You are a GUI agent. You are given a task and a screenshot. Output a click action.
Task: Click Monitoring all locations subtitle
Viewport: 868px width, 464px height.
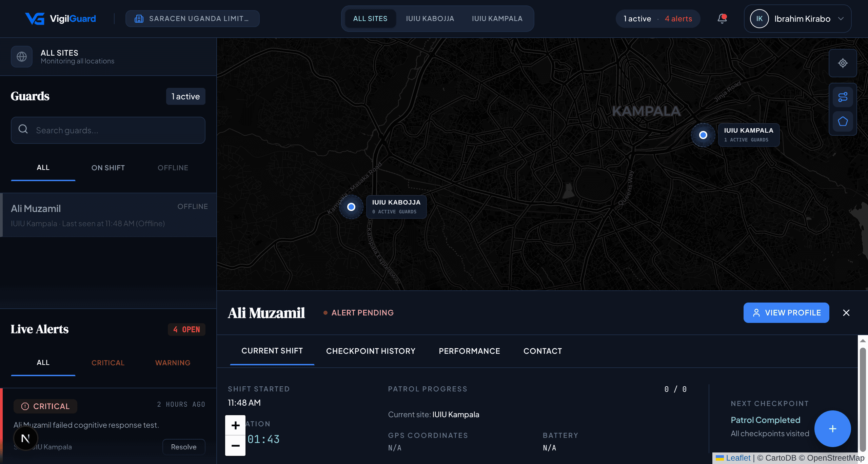point(77,61)
